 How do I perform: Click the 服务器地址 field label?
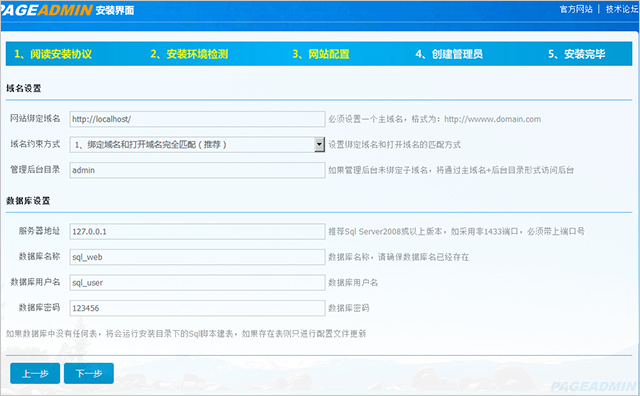click(39, 231)
